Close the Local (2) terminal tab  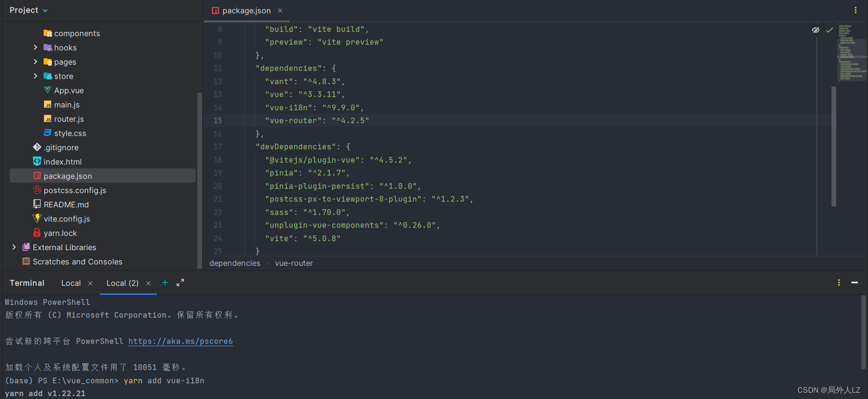tap(148, 283)
